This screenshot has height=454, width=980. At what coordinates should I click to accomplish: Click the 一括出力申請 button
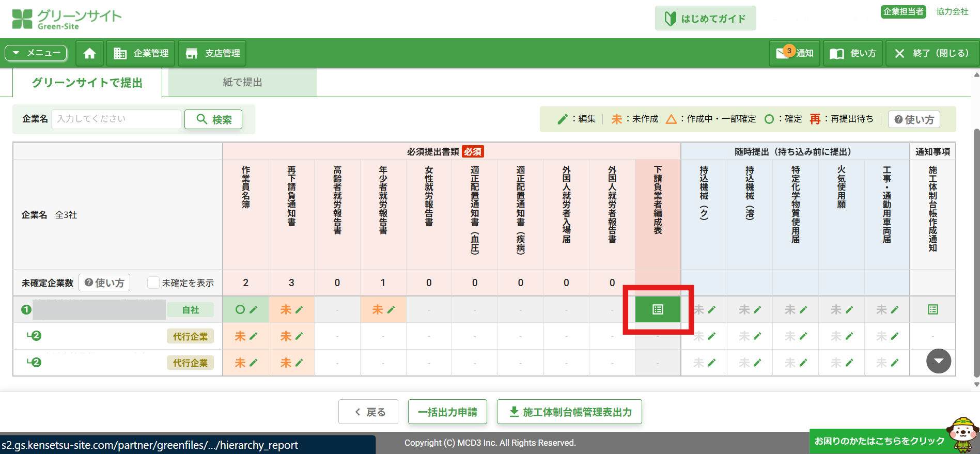click(447, 412)
